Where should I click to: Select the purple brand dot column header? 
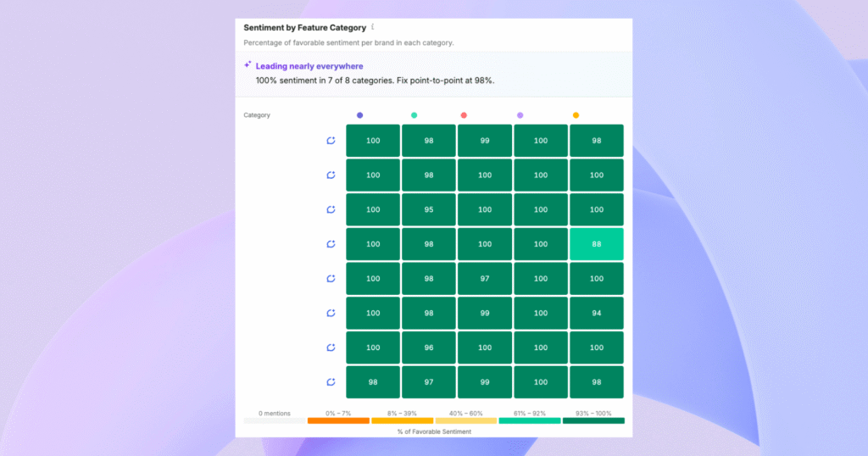[520, 115]
